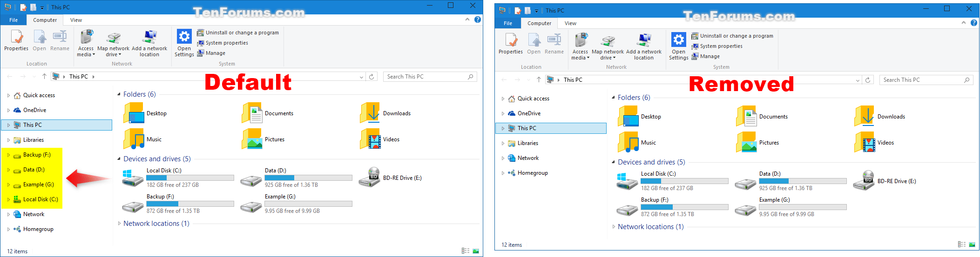This screenshot has height=257, width=980.
Task: Select Music folder in left window
Action: coord(142,139)
